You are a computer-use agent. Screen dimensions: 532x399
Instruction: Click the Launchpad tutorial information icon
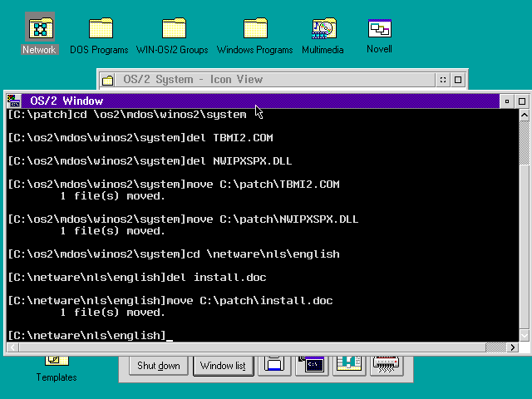(x=349, y=366)
